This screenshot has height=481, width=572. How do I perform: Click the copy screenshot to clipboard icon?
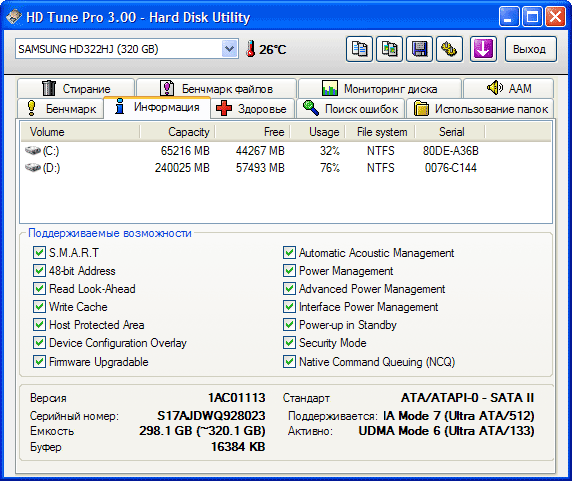click(389, 49)
